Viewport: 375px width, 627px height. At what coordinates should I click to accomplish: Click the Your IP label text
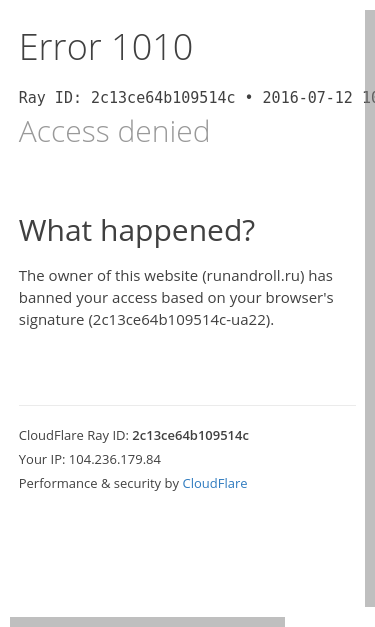tap(42, 459)
